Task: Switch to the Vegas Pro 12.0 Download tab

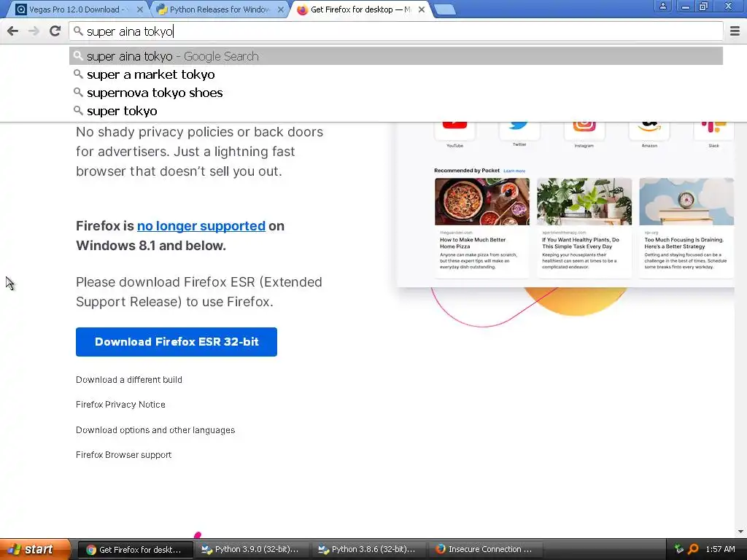Action: click(76, 9)
